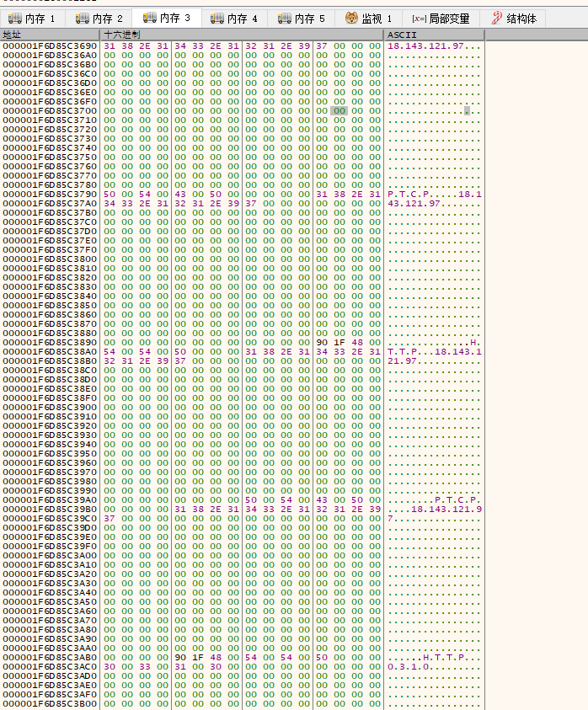Click ASCII text 43.121.97.......

click(x=414, y=203)
